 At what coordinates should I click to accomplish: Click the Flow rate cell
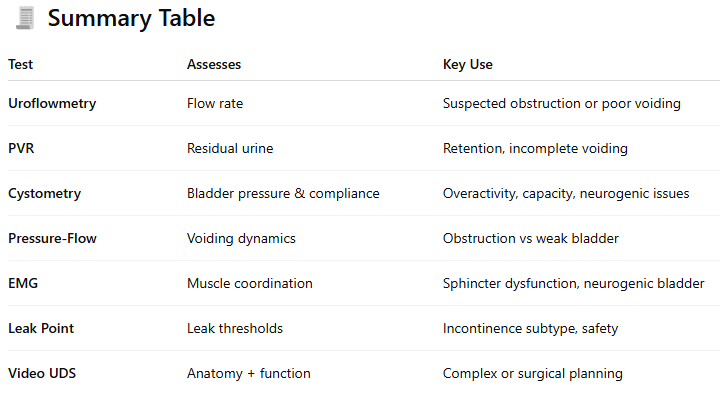[x=215, y=103]
